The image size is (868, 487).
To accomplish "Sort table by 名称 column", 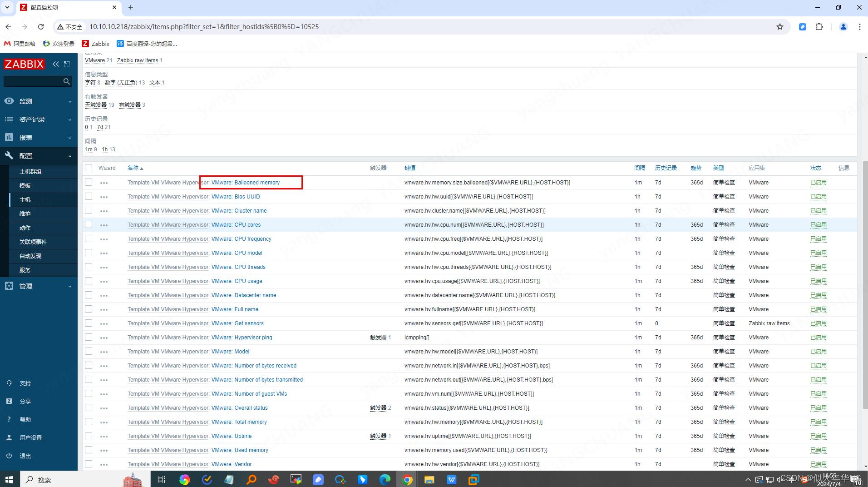I will 135,168.
